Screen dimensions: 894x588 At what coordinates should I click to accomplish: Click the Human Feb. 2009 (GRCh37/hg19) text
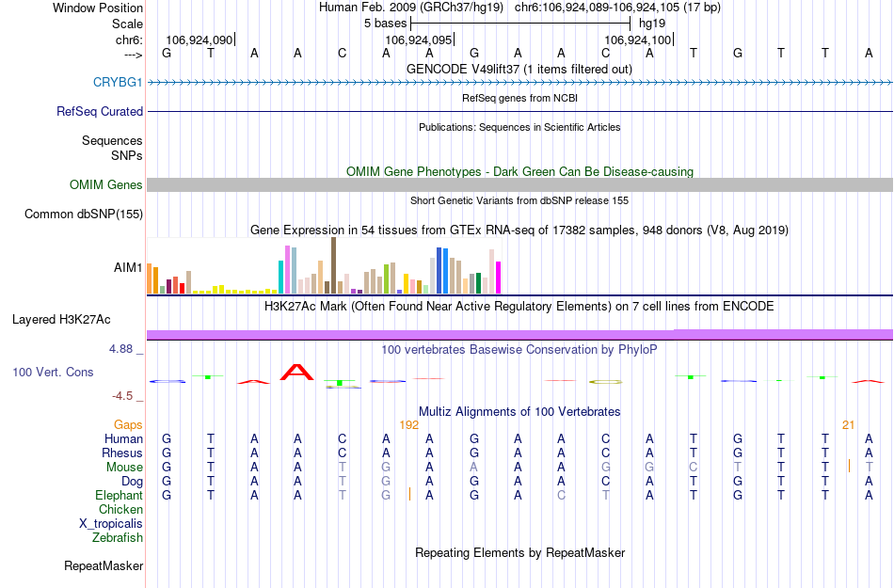click(411, 8)
